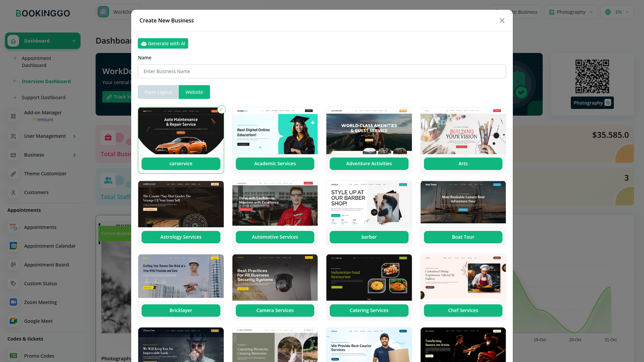
Task: Click copy icon beside Photography QR label
Action: (x=608, y=103)
